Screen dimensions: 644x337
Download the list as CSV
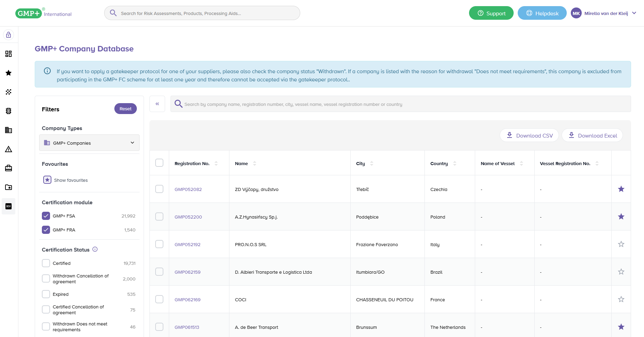pos(529,135)
